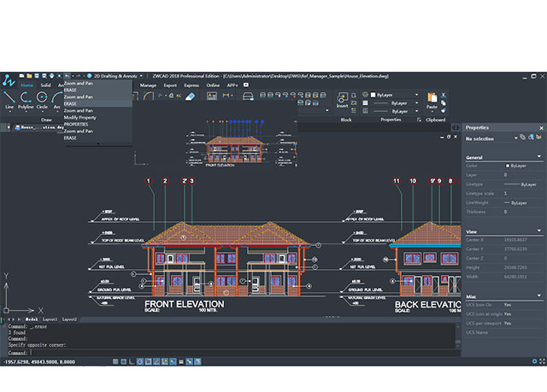
Task: Toggle Grid display in status bar
Action: coord(123,362)
